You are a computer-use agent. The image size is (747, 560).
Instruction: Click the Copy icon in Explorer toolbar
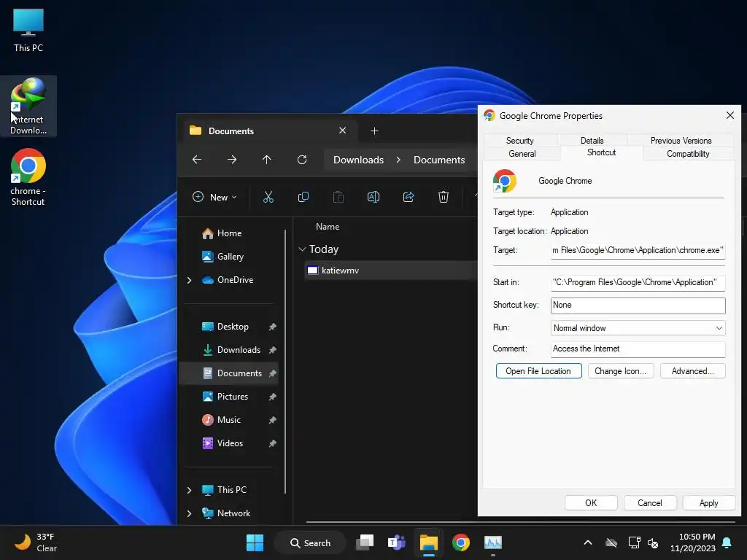[303, 197]
